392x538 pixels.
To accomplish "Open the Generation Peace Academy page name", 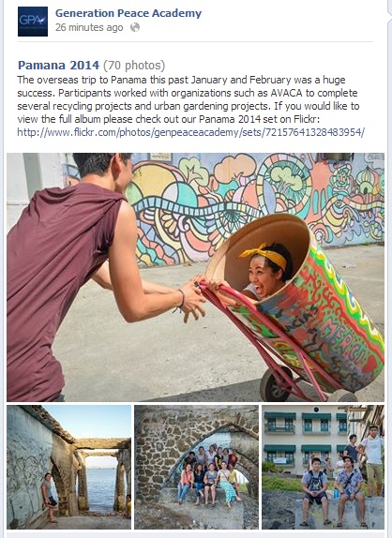I will [128, 13].
